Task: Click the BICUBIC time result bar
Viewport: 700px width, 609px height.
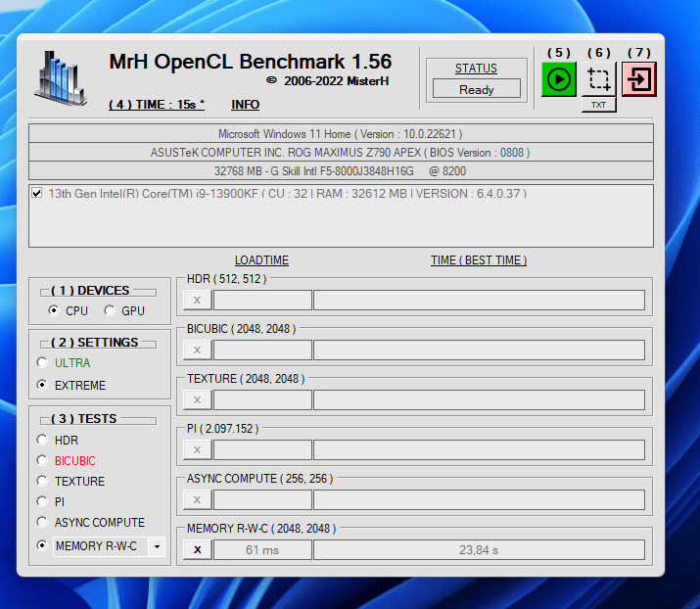Action: pyautogui.click(x=479, y=351)
